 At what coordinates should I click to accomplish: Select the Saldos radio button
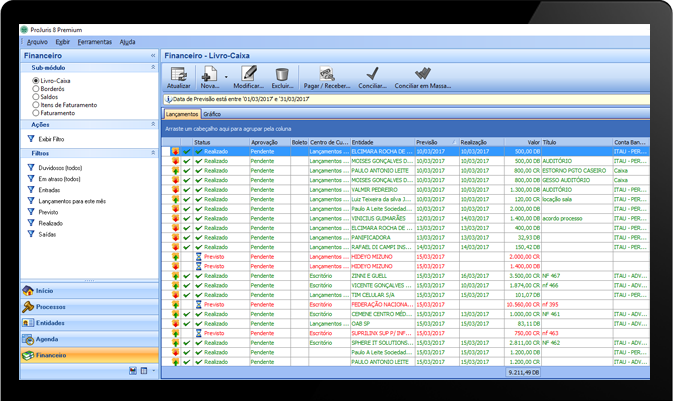click(x=36, y=97)
